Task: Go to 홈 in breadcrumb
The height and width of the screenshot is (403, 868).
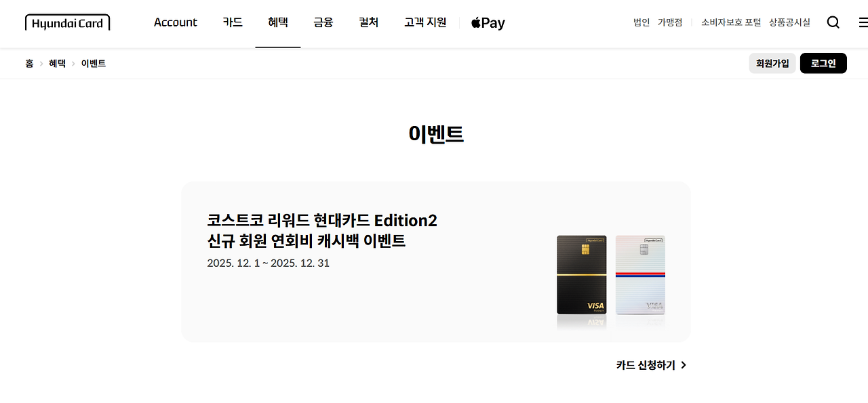Action: click(29, 64)
